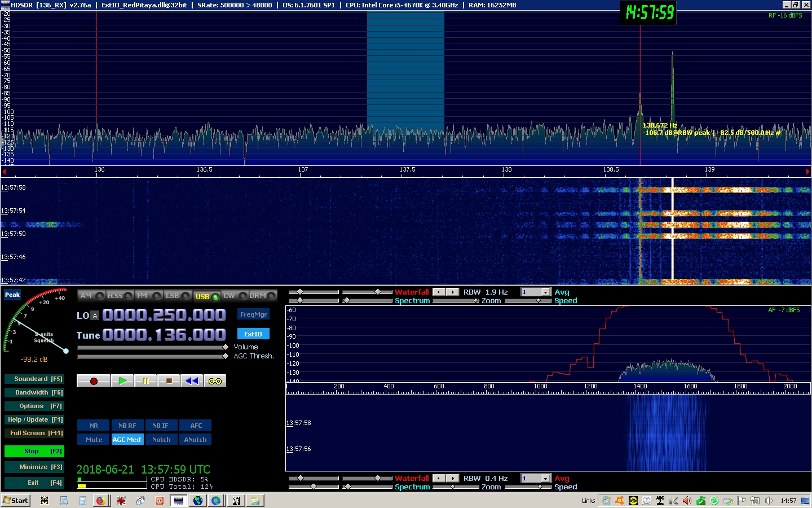The height and width of the screenshot is (508, 812).
Task: Click the green Play button
Action: 122,381
